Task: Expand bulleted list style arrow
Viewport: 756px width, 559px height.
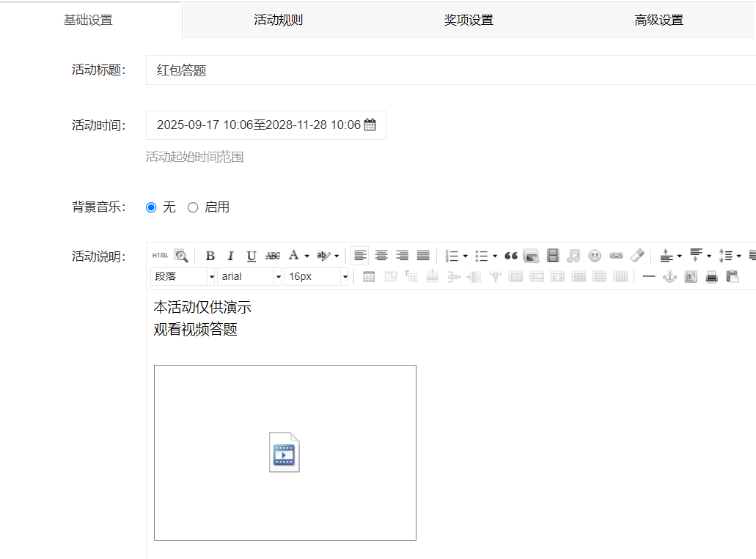Action: tap(495, 256)
